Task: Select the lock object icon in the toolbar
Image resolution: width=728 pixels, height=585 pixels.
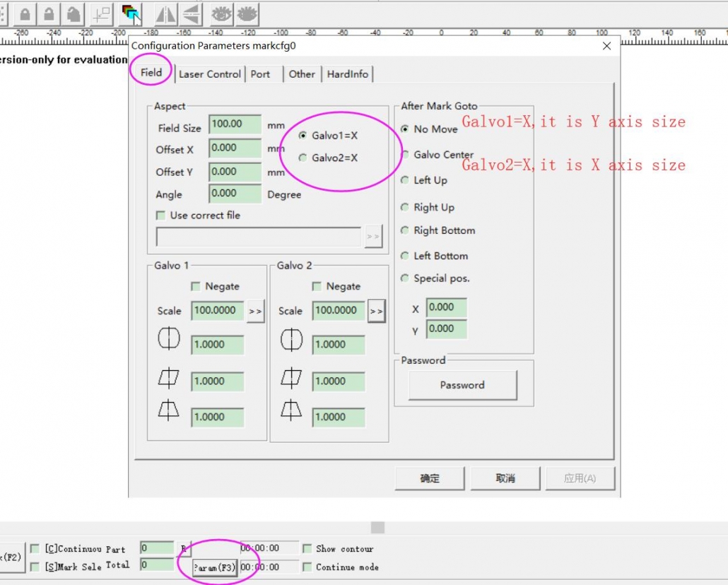Action: coord(25,14)
